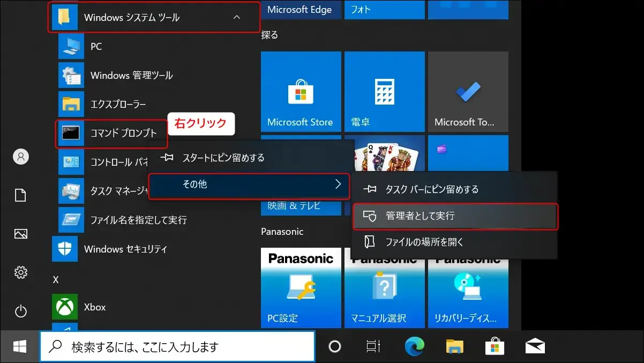Click the Windows Start button

[20, 347]
